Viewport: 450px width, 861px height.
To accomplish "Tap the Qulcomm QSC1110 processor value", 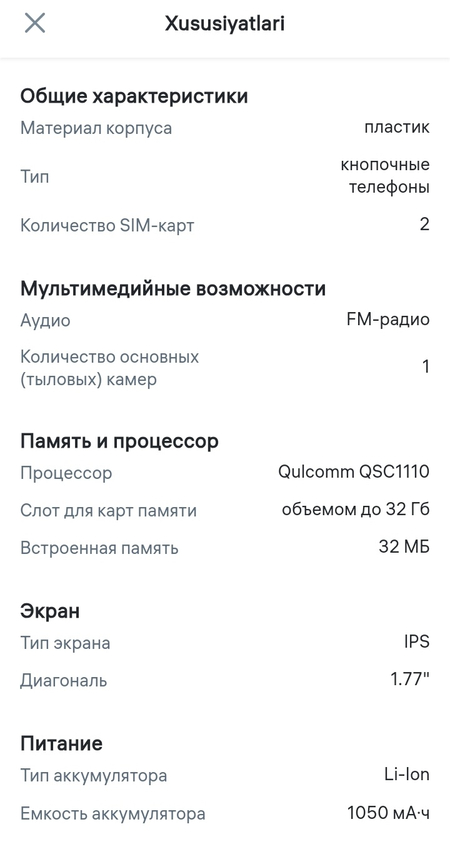I will [354, 472].
